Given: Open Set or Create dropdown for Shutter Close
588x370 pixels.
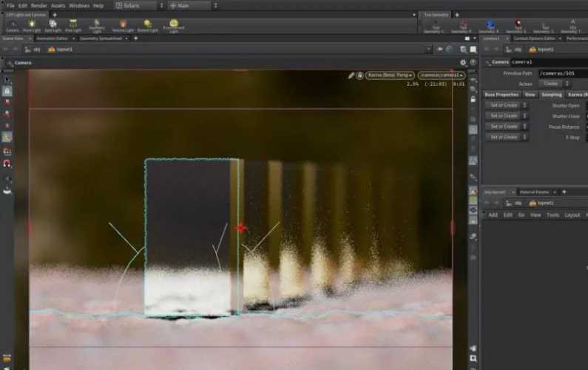Looking at the screenshot, I should point(506,116).
